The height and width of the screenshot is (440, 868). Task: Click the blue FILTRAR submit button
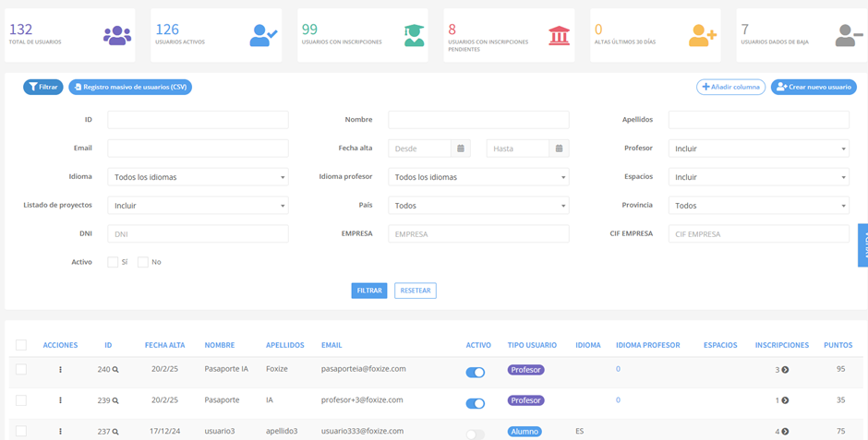pos(369,291)
